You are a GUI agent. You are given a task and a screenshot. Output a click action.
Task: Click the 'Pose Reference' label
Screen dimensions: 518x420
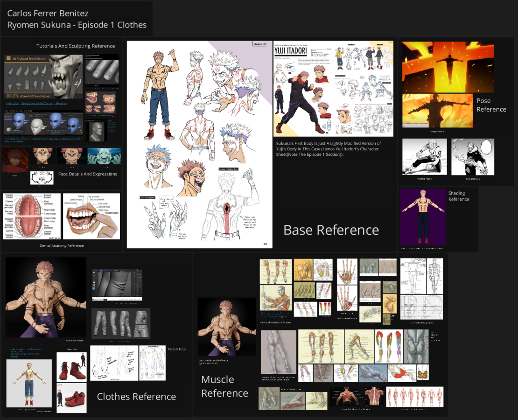[x=491, y=105]
